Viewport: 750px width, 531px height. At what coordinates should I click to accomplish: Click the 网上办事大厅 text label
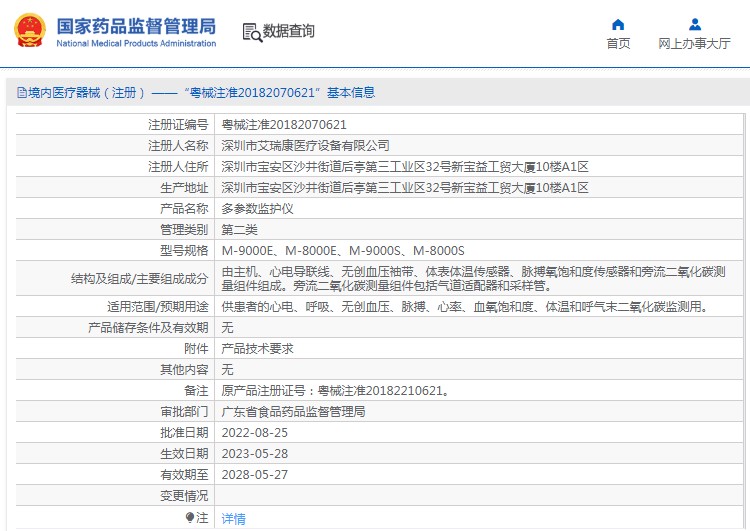[695, 44]
